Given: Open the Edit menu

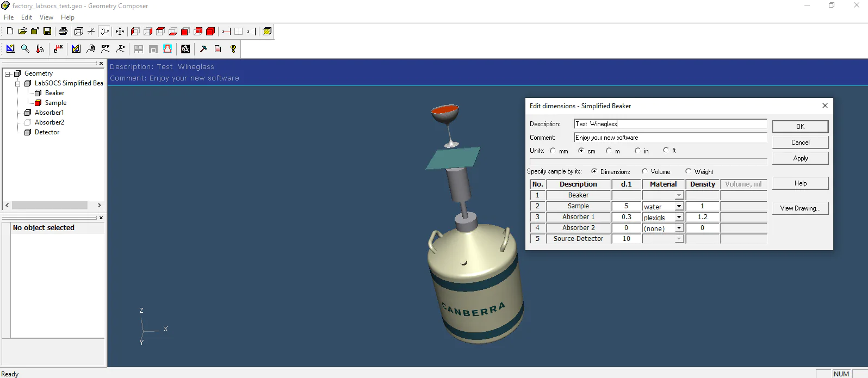Looking at the screenshot, I should tap(27, 17).
